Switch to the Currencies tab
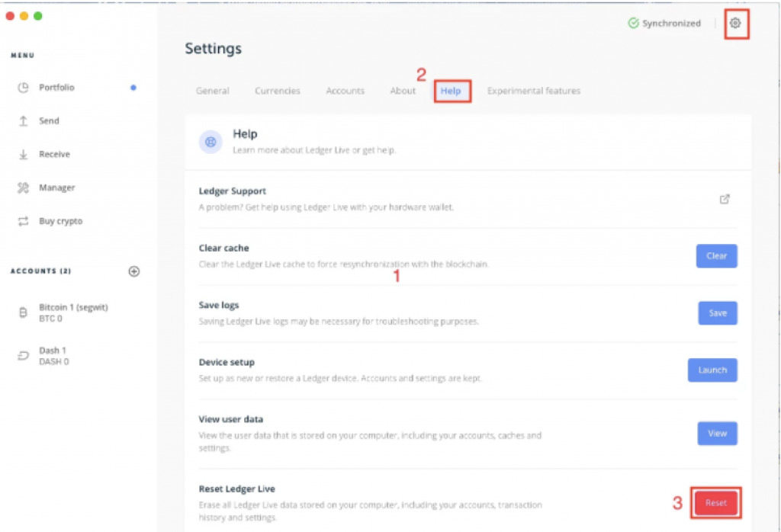This screenshot has width=781, height=532. pos(278,91)
